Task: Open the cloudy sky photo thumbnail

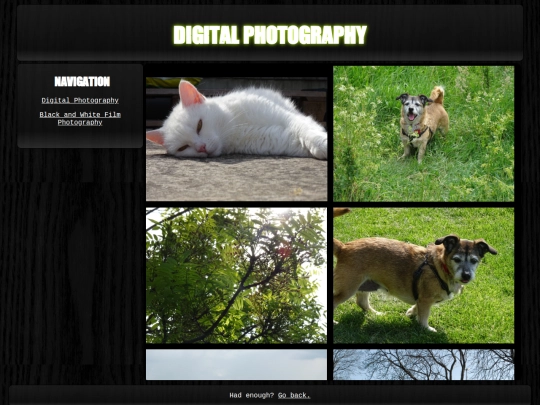Action: click(x=237, y=365)
